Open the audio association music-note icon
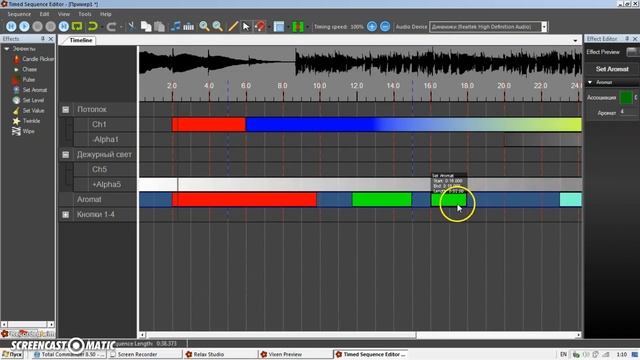This screenshot has width=640, height=360. (x=176, y=27)
